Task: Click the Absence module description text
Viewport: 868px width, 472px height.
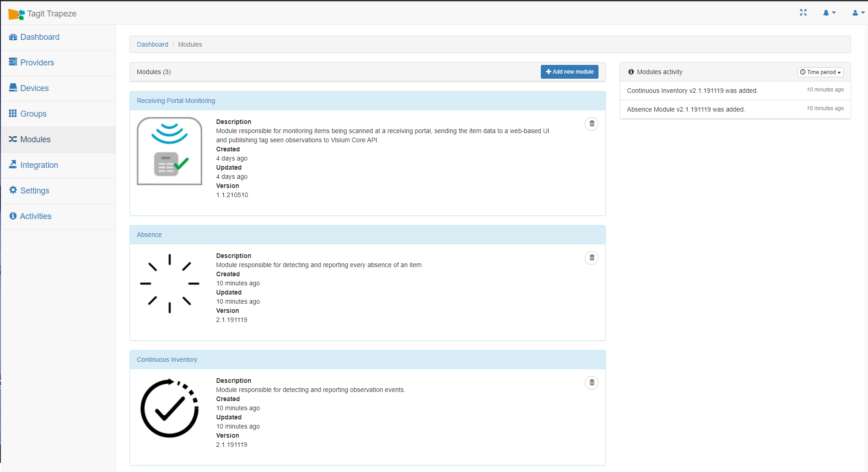Action: coord(319,265)
